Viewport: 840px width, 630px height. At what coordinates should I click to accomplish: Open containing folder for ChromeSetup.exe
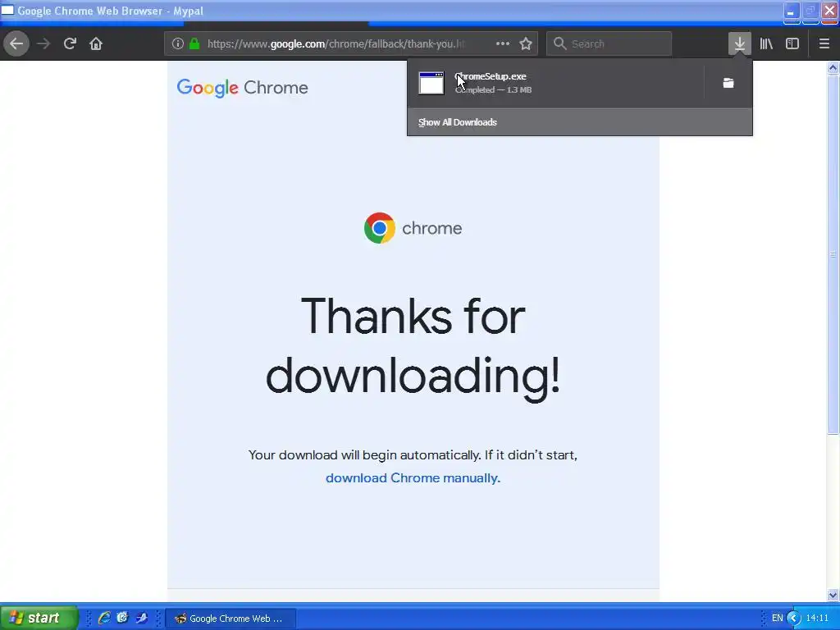tap(728, 83)
